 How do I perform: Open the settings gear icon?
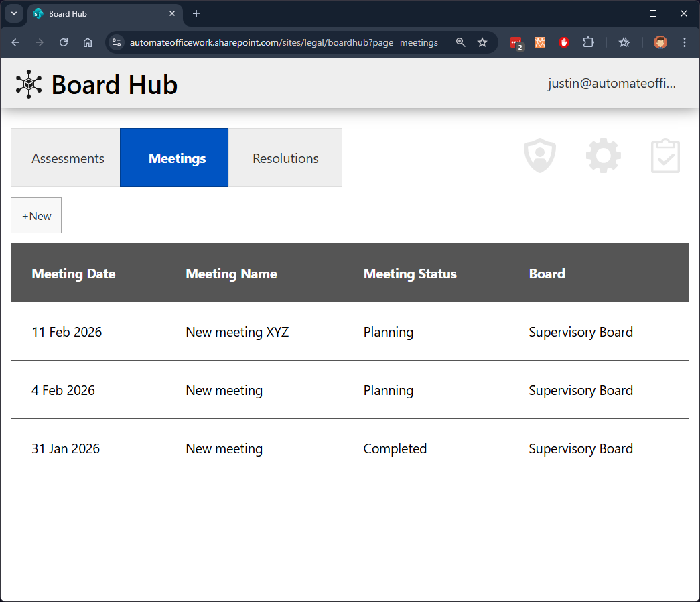pos(603,156)
